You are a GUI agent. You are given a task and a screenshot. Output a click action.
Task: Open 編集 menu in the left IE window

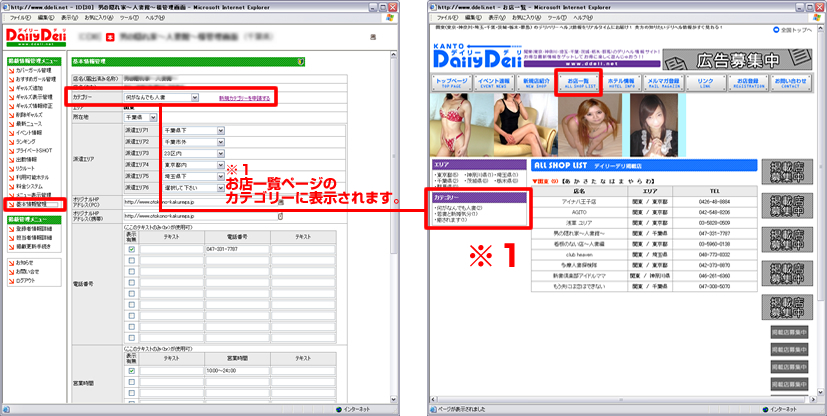click(46, 17)
